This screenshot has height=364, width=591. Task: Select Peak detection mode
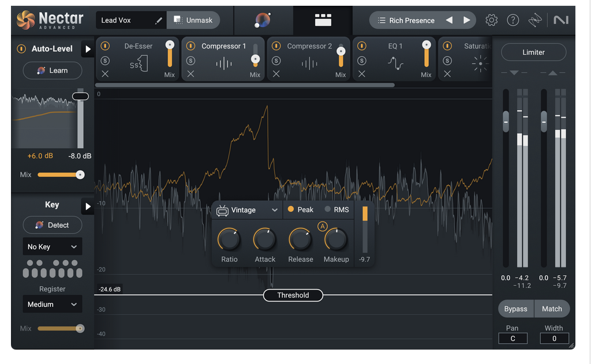click(300, 209)
